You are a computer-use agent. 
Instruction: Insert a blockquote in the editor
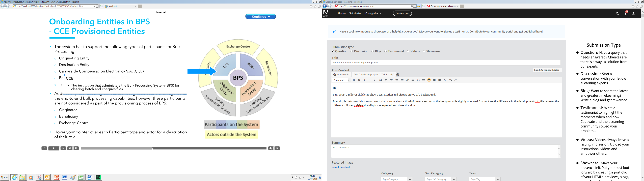click(x=381, y=80)
